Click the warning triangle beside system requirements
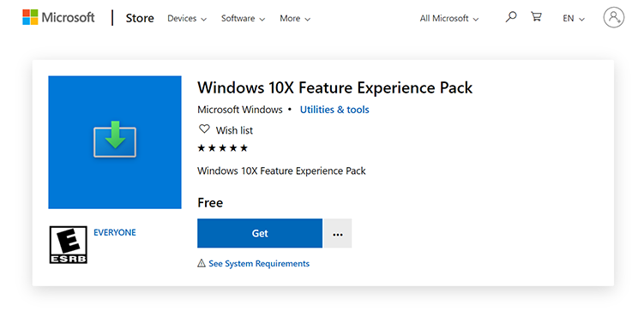 pos(202,263)
